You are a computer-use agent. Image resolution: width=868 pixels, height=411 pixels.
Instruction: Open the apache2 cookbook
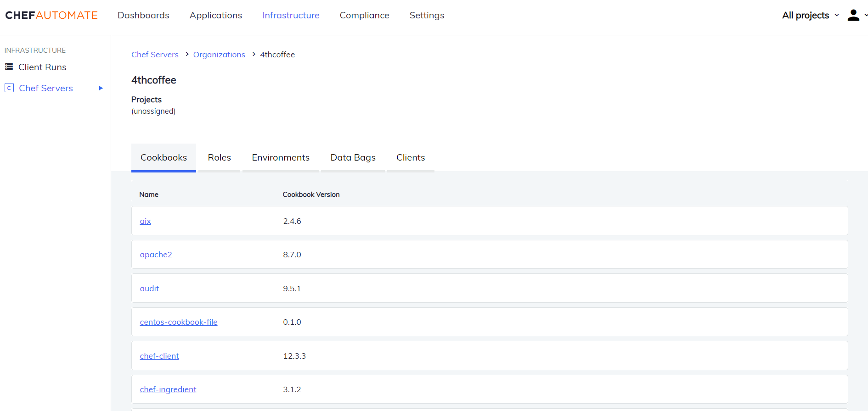click(x=156, y=255)
